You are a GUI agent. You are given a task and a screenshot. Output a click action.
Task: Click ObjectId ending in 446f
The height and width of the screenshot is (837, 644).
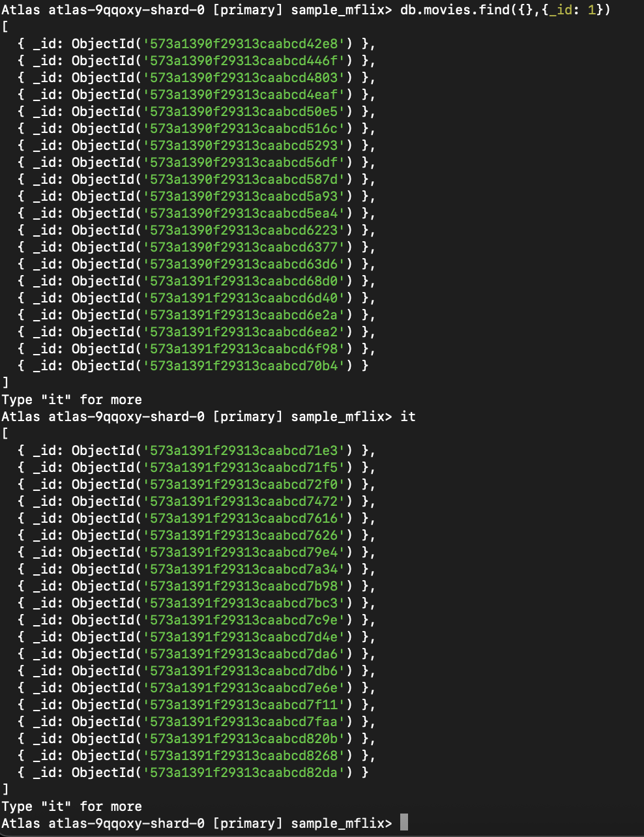click(212, 61)
